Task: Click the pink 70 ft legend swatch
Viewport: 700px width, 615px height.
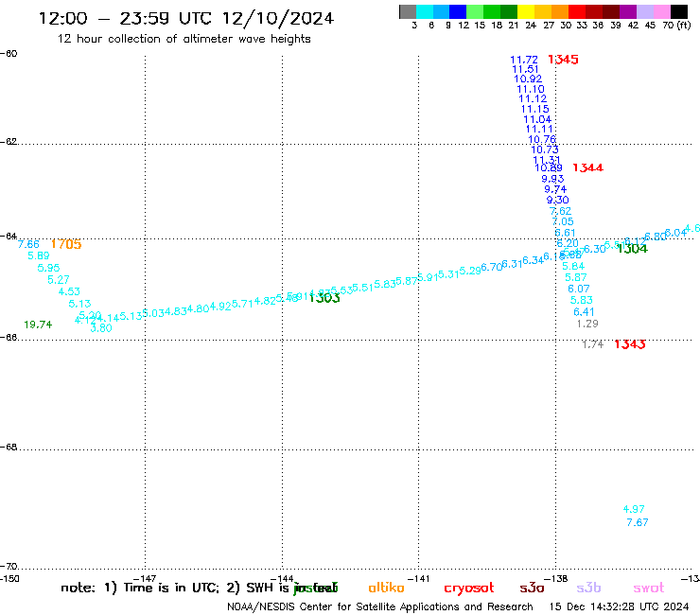Action: [x=661, y=11]
